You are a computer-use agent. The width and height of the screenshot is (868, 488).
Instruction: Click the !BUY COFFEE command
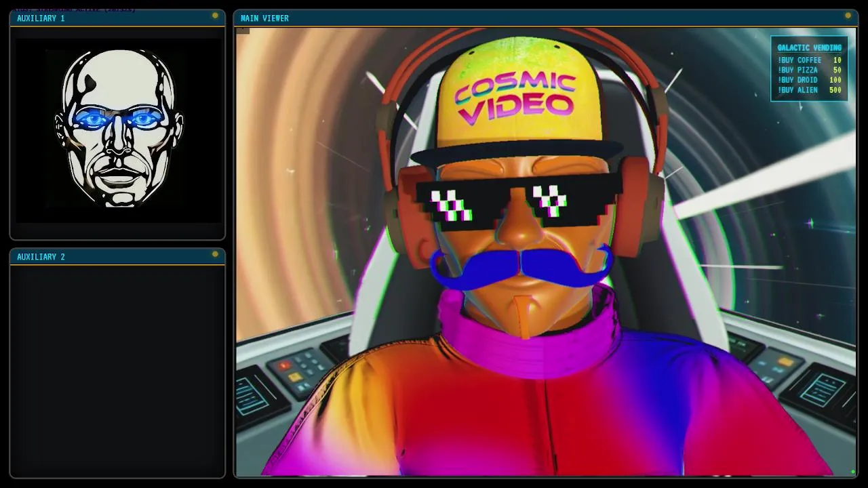pos(800,60)
